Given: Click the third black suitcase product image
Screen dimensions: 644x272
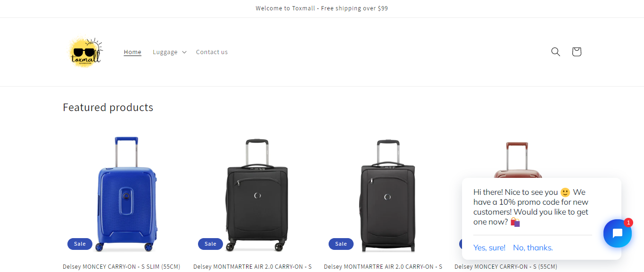Looking at the screenshot, I should pyautogui.click(x=388, y=193).
